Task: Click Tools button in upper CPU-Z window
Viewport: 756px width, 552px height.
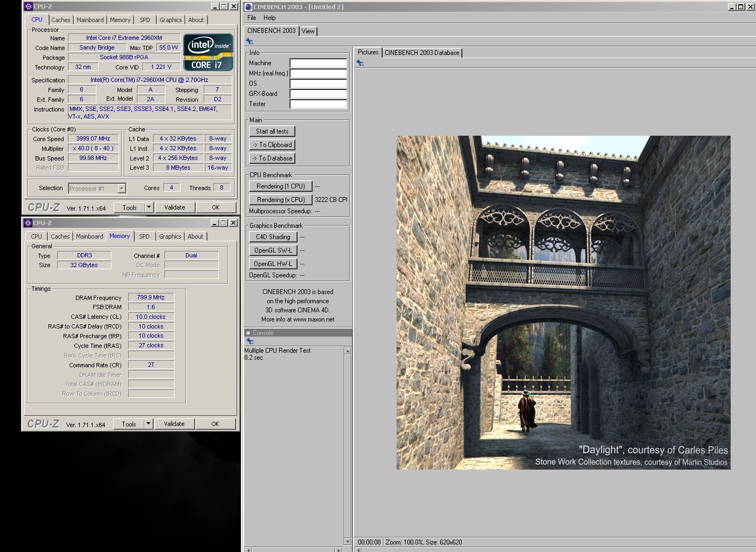Action: pyautogui.click(x=129, y=207)
